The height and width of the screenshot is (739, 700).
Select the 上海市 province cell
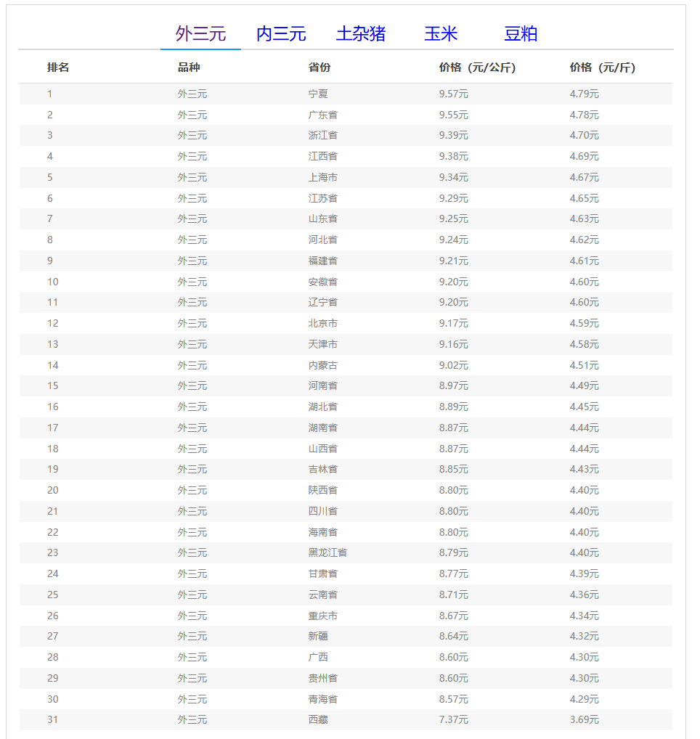point(322,177)
